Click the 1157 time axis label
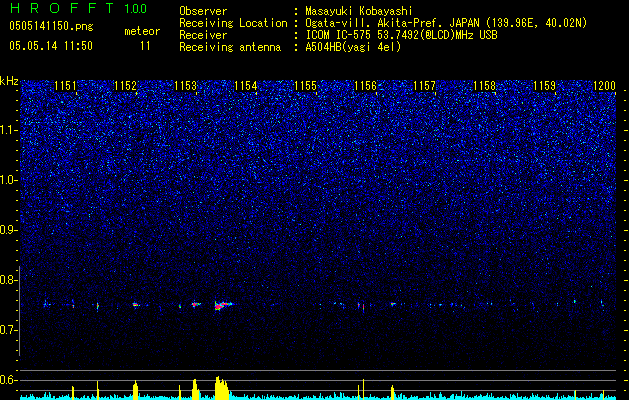 click(x=424, y=86)
